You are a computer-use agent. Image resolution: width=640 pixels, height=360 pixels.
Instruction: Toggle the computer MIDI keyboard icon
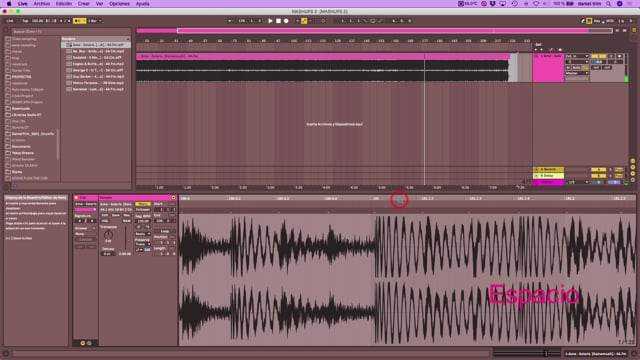point(589,21)
